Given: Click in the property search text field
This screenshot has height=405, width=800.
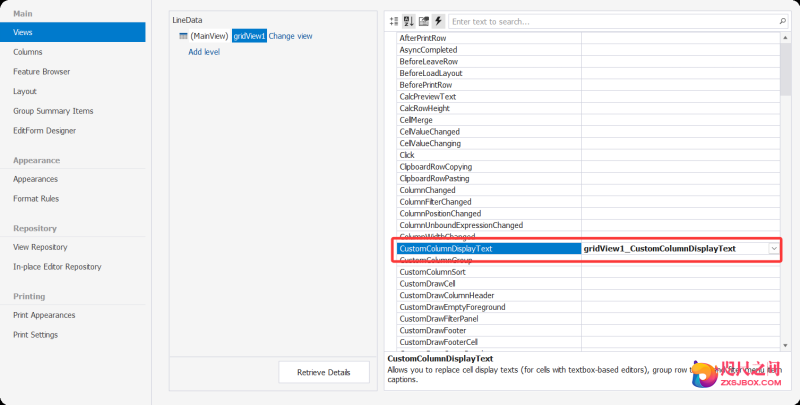Looking at the screenshot, I should pos(610,20).
